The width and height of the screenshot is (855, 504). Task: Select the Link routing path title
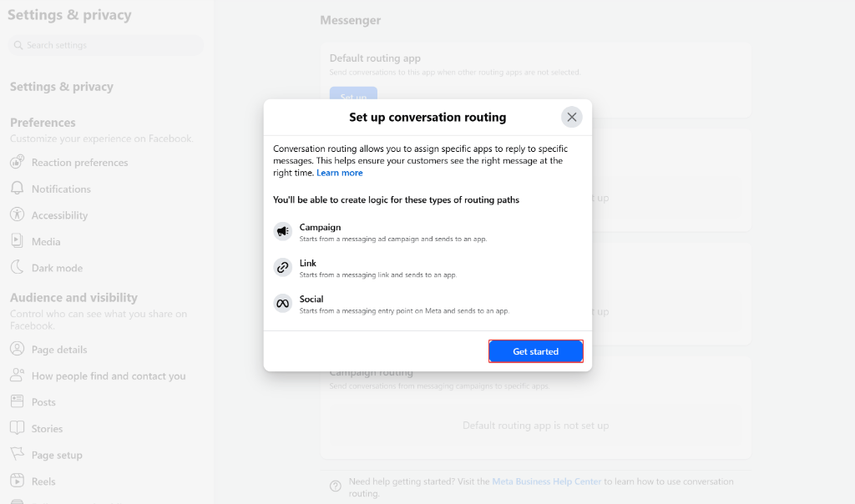307,263
